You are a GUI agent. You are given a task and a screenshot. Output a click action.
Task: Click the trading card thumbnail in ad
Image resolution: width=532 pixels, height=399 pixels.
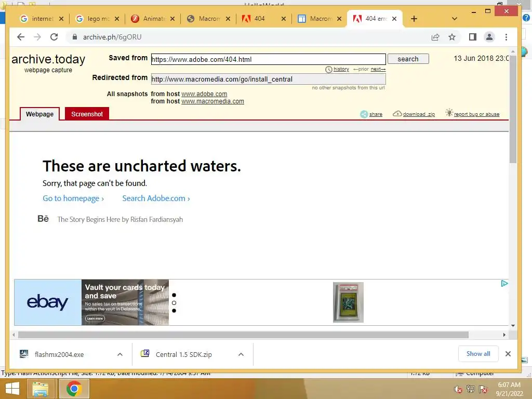click(x=348, y=302)
